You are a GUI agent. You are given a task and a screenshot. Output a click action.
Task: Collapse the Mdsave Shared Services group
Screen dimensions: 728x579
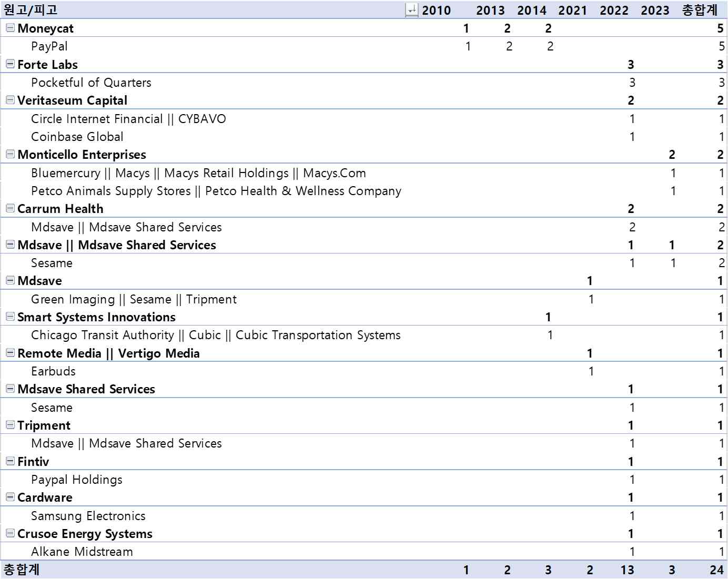(10, 389)
